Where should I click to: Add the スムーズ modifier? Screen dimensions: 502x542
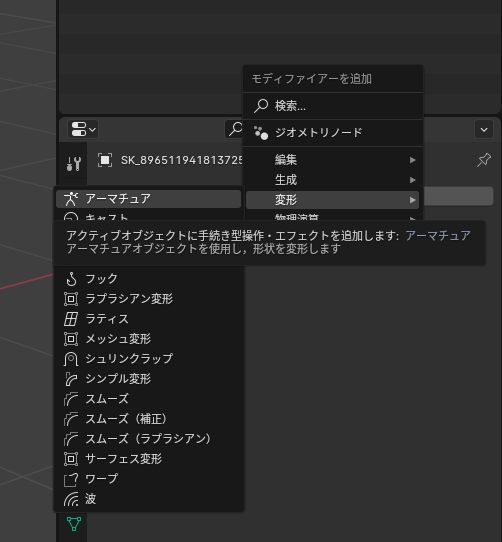pyautogui.click(x=149, y=399)
